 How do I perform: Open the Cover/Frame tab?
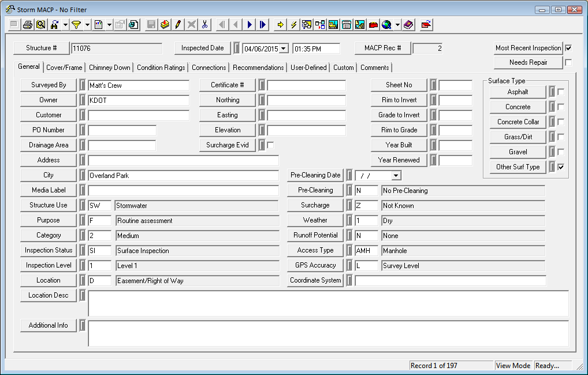(x=64, y=68)
